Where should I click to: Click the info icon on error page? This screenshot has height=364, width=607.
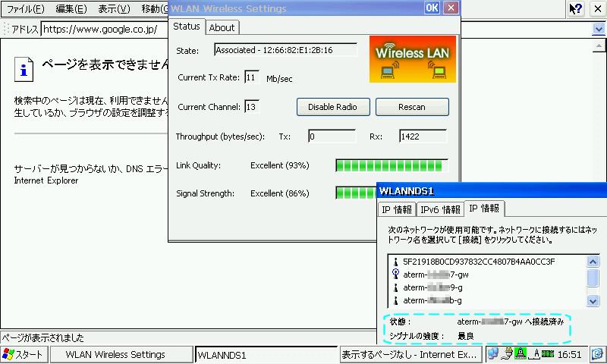(24, 70)
